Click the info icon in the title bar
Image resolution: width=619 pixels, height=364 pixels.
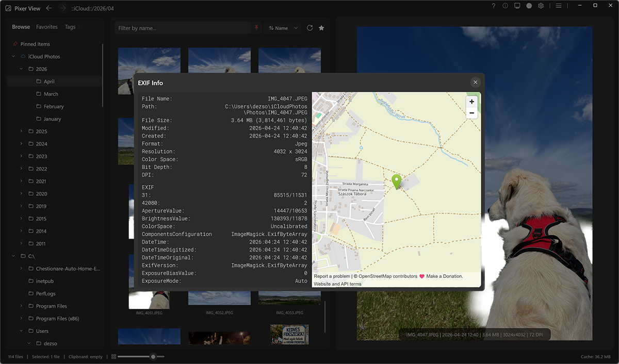[504, 6]
